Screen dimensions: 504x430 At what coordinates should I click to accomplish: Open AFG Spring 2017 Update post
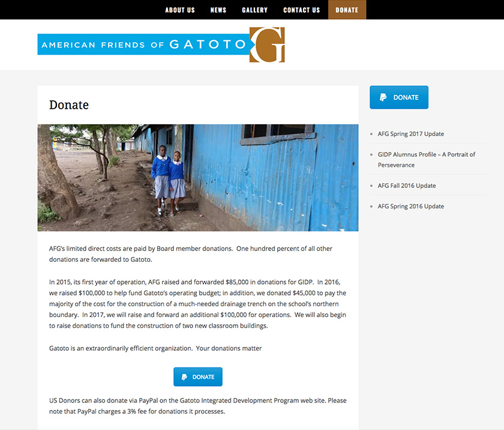coord(411,134)
